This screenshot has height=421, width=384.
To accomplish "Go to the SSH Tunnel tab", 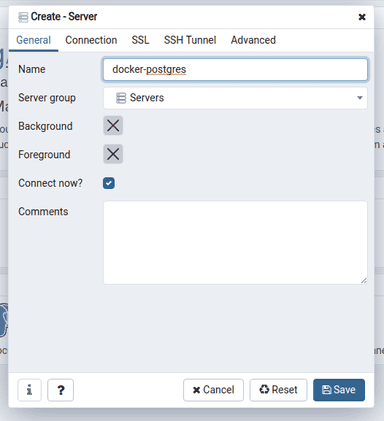I will tap(190, 40).
